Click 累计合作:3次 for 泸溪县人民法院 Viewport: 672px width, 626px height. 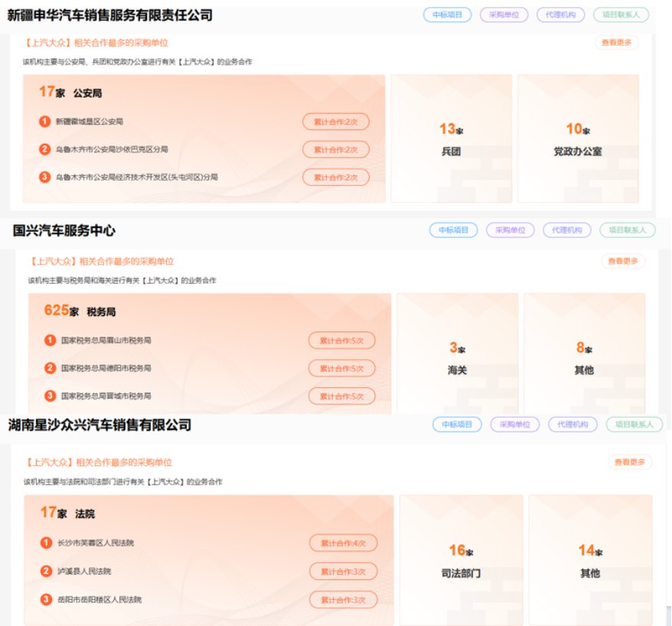(344, 572)
